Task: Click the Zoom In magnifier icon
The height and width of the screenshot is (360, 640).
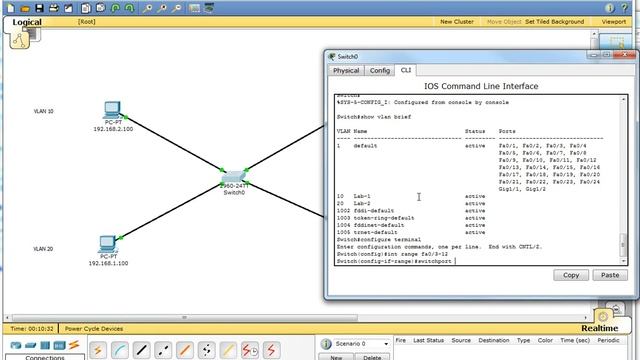Action: (x=147, y=8)
